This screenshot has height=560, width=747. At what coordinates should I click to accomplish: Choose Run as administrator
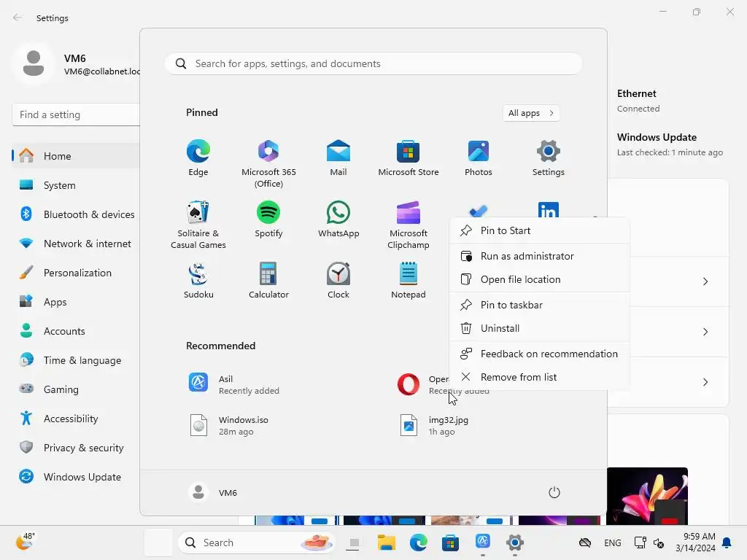pyautogui.click(x=539, y=256)
